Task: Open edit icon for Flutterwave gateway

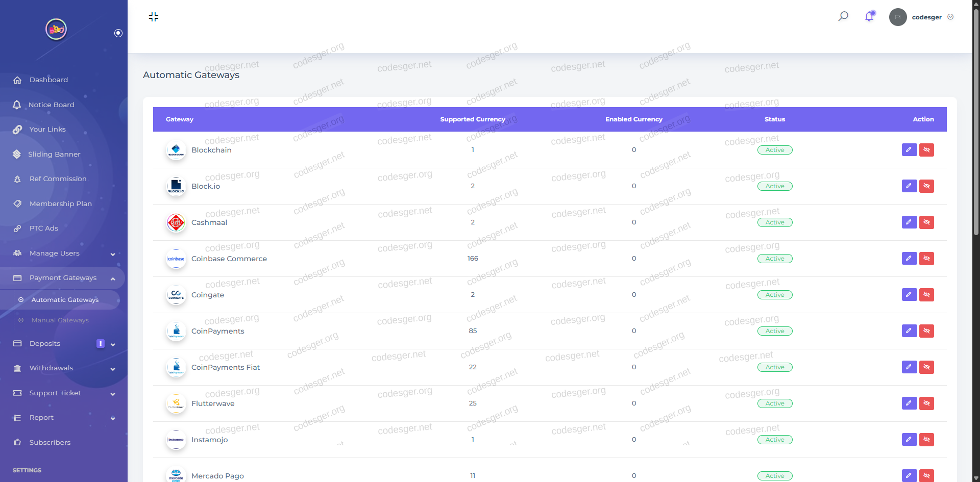Action: [909, 403]
